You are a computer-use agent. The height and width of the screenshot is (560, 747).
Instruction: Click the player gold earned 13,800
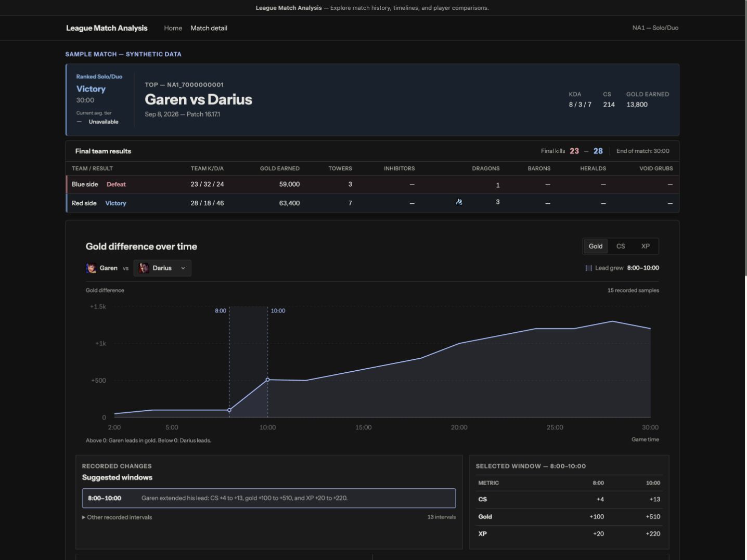(x=637, y=105)
